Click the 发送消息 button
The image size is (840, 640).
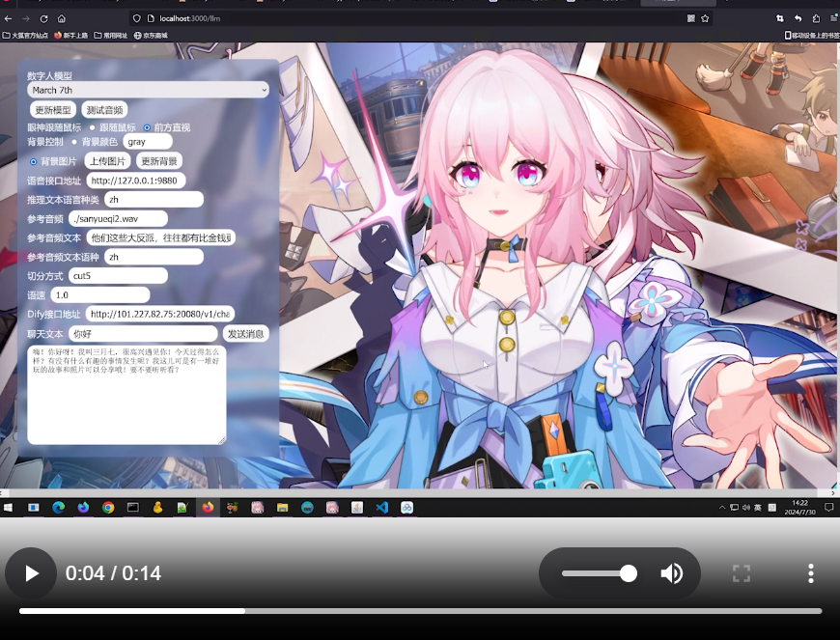(x=245, y=333)
